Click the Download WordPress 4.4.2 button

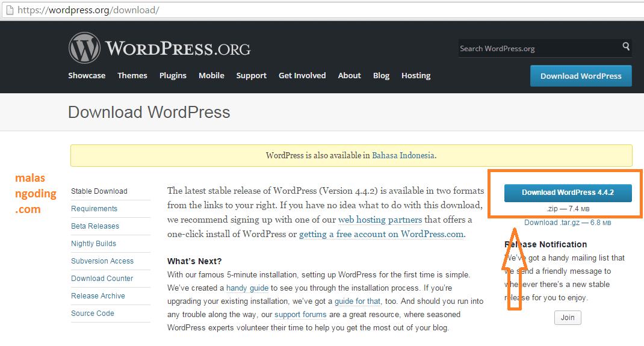(x=568, y=193)
